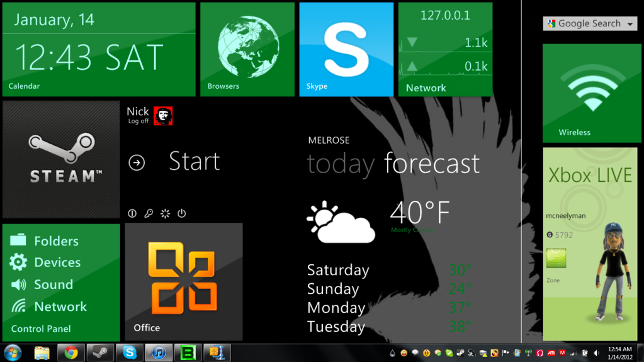
Task: Open Windows Explorer from taskbar
Action: coord(42,353)
